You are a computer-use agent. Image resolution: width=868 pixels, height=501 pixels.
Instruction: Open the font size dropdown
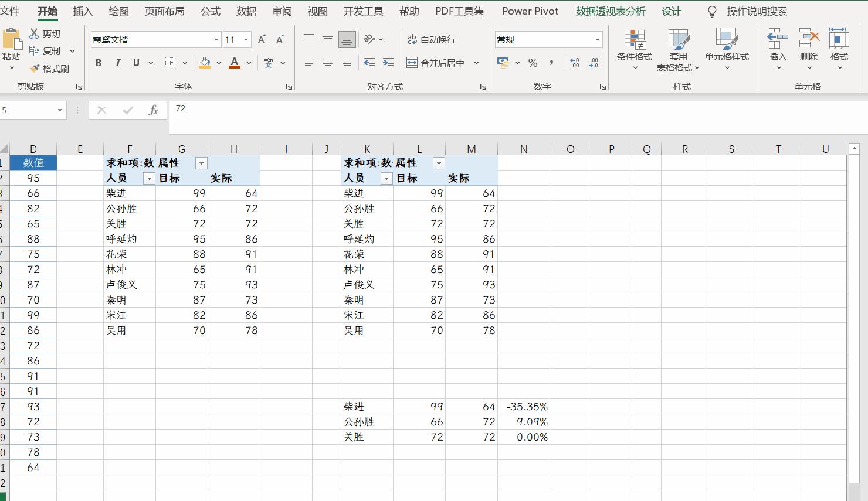pos(246,39)
